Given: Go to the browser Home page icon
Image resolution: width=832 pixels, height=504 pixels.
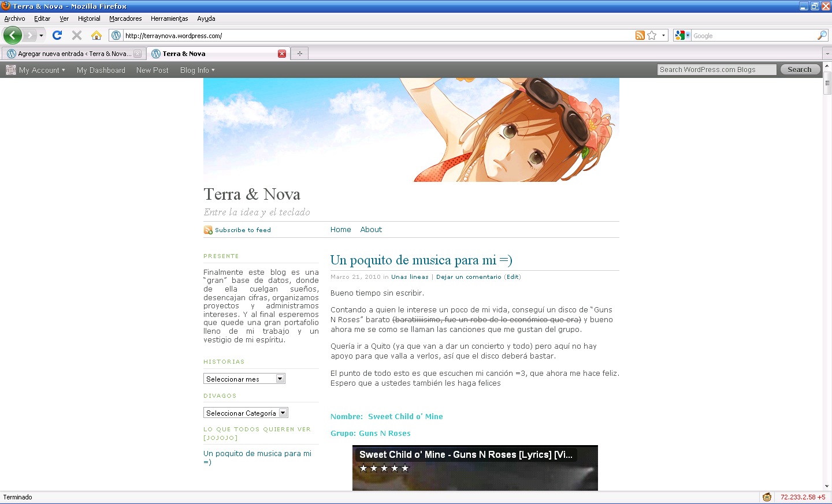Looking at the screenshot, I should pos(96,35).
